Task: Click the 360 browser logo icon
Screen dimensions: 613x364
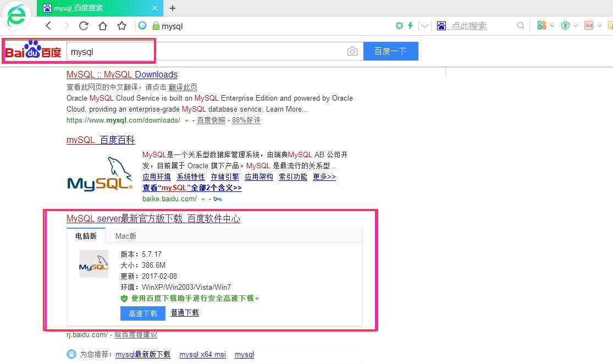Action: tap(16, 16)
